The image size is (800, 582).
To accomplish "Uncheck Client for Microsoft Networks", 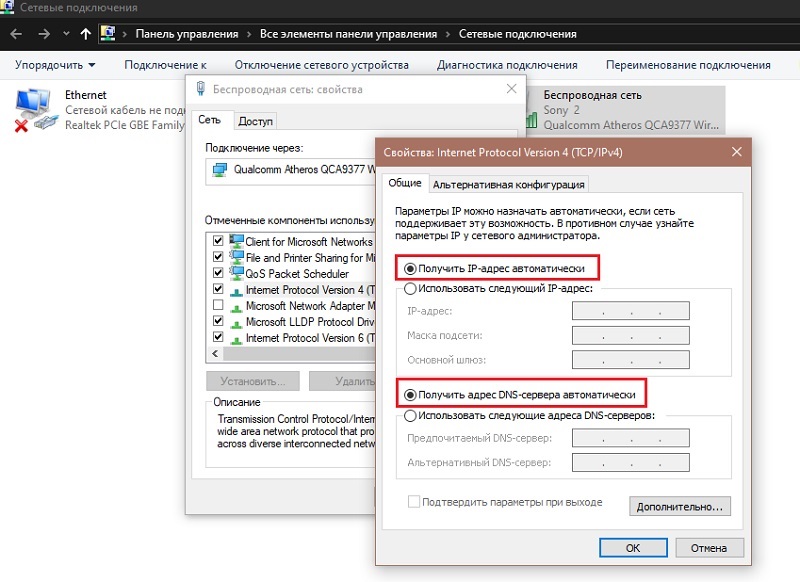I will (218, 242).
